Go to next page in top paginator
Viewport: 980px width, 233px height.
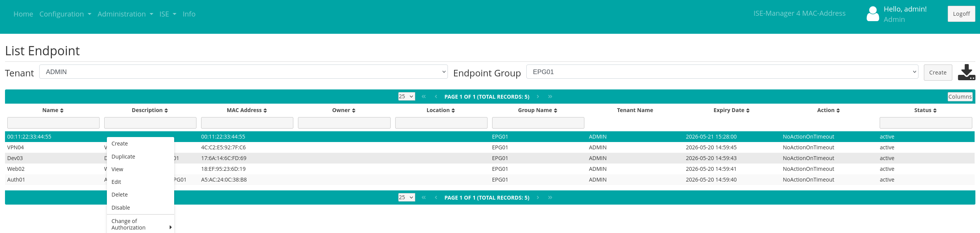[538, 97]
